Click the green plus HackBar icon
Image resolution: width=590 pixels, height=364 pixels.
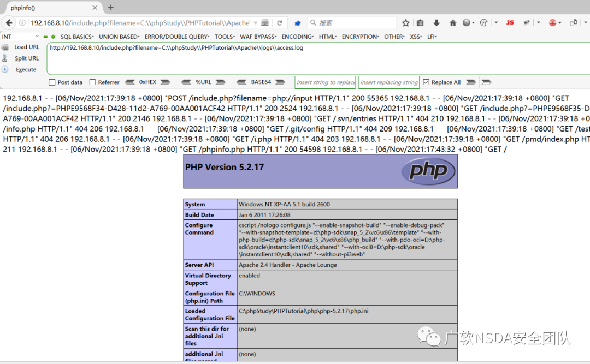(x=54, y=37)
